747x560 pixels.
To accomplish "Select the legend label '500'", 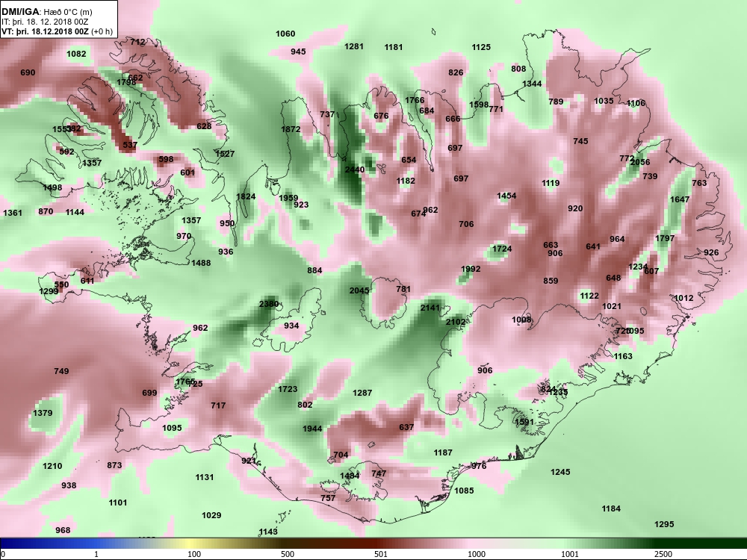I will (x=288, y=554).
